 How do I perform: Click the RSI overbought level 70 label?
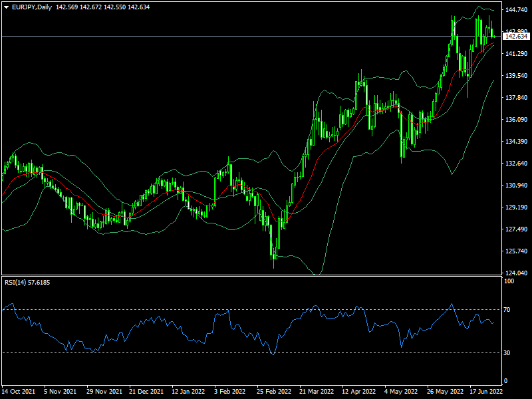point(507,310)
